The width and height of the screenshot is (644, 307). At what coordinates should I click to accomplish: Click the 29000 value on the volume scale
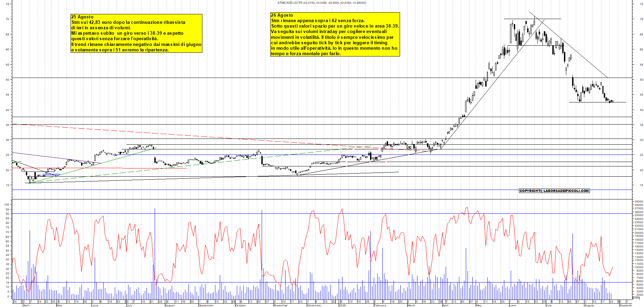click(x=639, y=202)
